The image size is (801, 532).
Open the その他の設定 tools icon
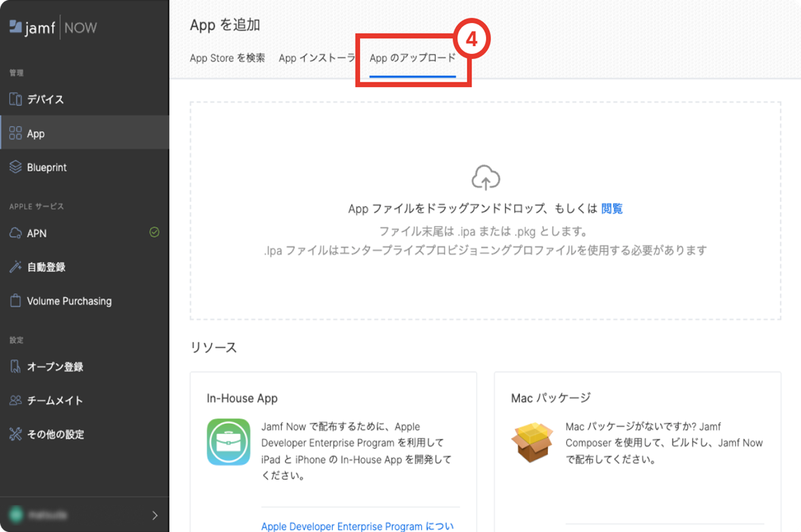16,434
